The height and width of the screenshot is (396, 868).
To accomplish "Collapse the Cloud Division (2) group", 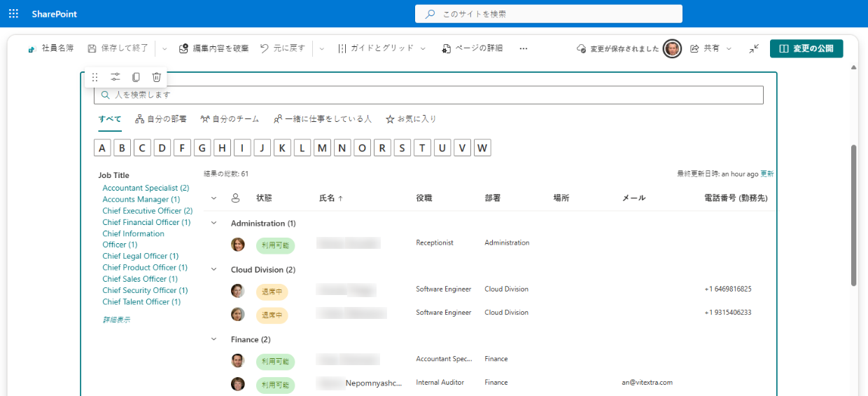I will (x=214, y=269).
